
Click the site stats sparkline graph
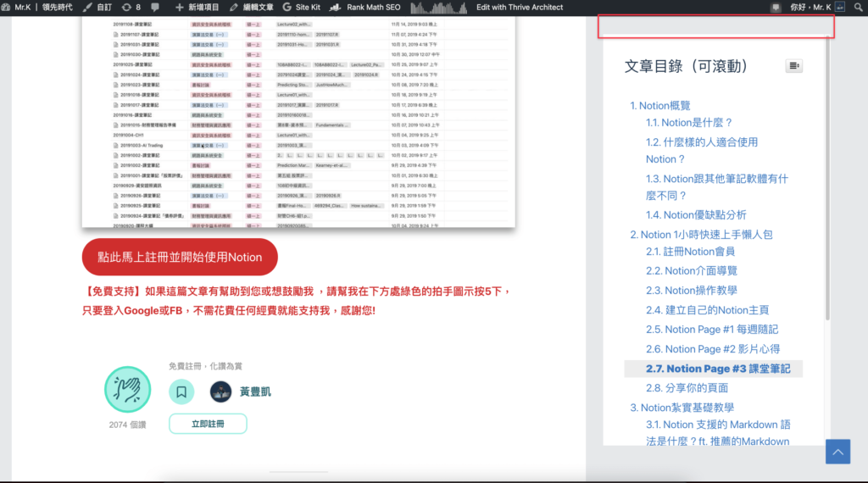click(438, 7)
